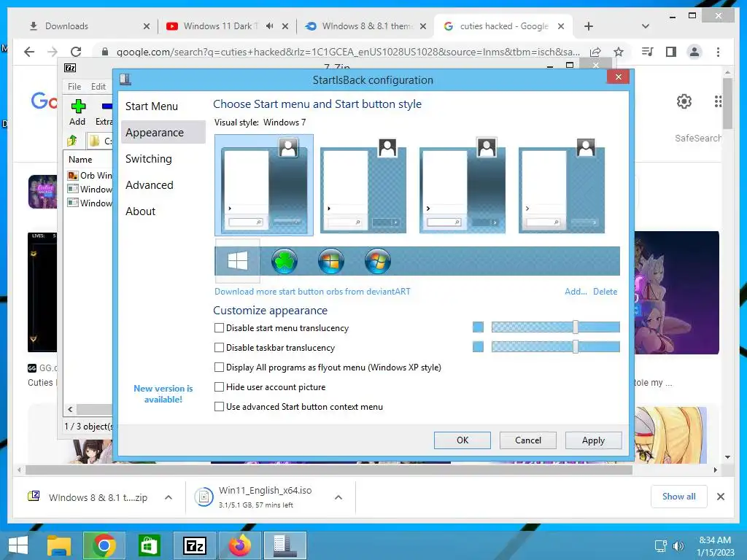Expand options for Win11_English_x64.iso download
This screenshot has width=747, height=560.
pyautogui.click(x=338, y=497)
